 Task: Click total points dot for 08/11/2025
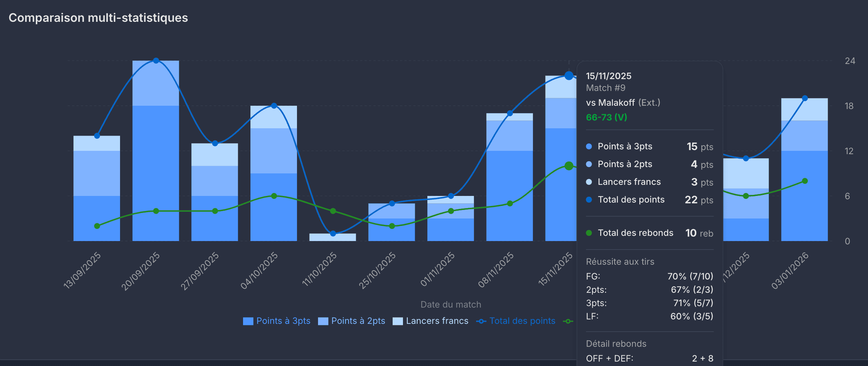(x=510, y=113)
